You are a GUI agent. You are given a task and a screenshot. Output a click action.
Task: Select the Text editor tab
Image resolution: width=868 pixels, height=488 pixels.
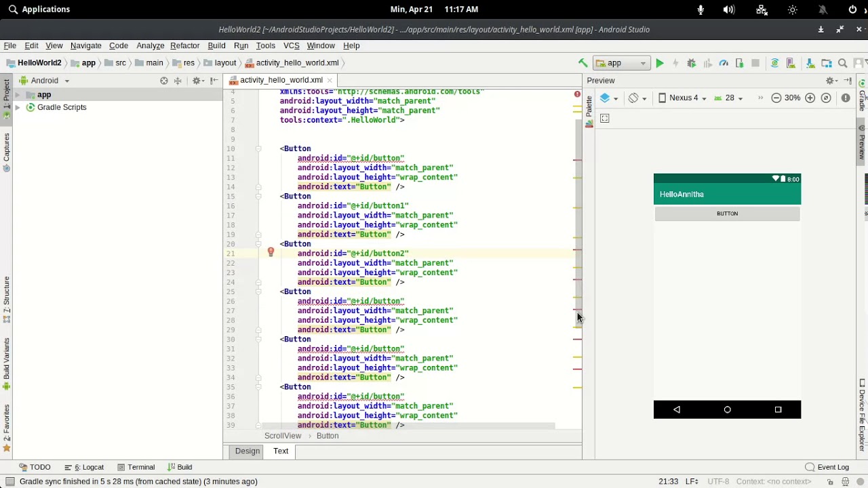(x=281, y=451)
